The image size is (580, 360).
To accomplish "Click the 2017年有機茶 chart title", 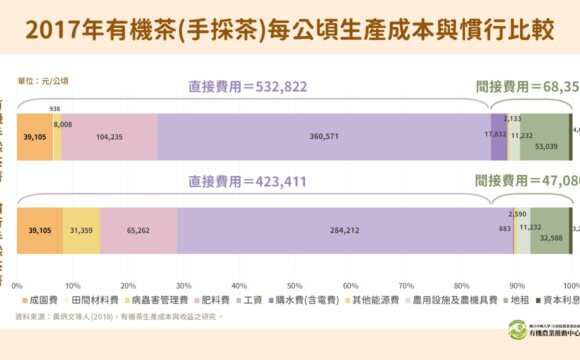I will click(x=290, y=30).
